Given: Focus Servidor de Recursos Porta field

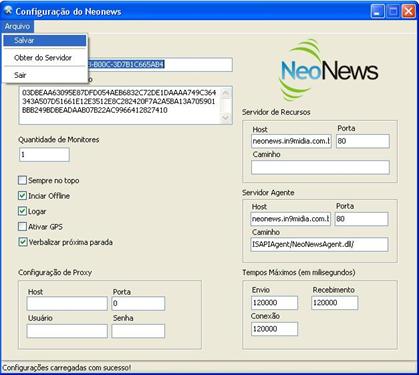Looking at the screenshot, I should coord(363,141).
